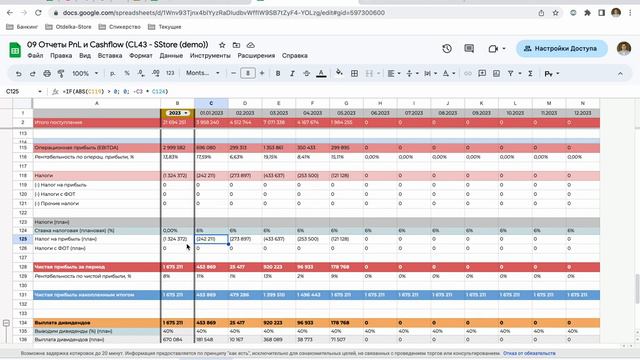Open horizontal align dropdown
Screen dimensions: 640x360
(x=393, y=73)
